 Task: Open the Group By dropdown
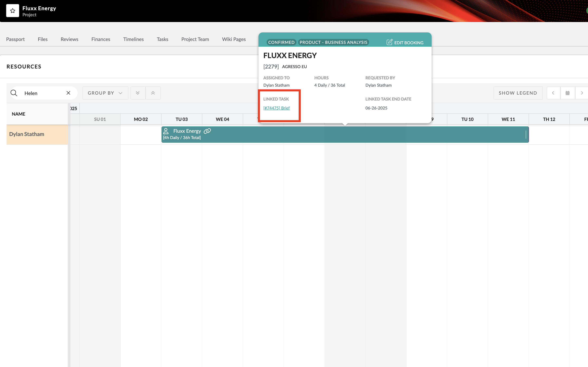(x=105, y=93)
